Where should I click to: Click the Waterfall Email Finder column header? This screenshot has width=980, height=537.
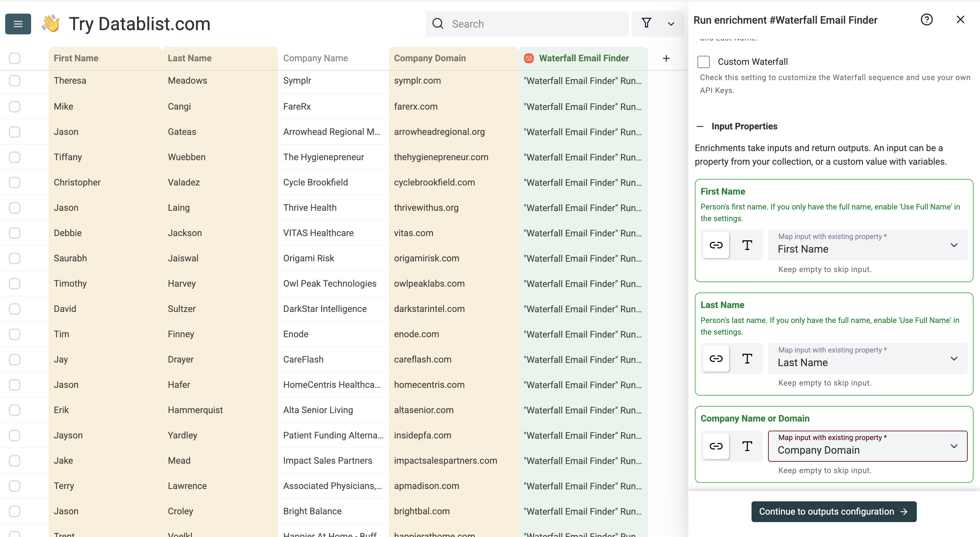[x=583, y=58]
